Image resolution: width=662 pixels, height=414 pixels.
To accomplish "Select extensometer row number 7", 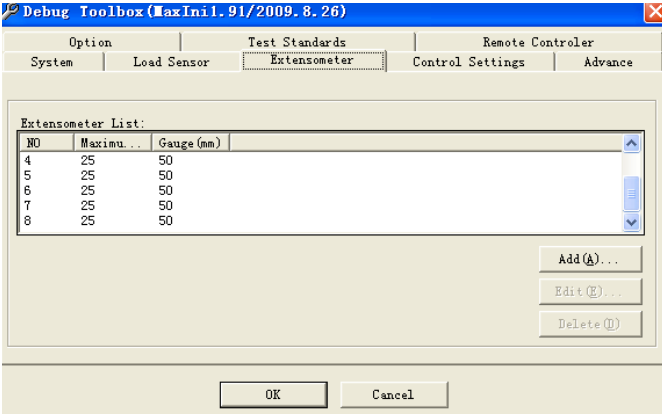I will click(28, 204).
